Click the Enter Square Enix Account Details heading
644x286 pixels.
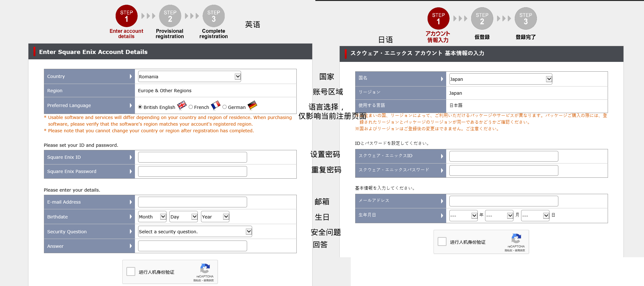pos(93,52)
